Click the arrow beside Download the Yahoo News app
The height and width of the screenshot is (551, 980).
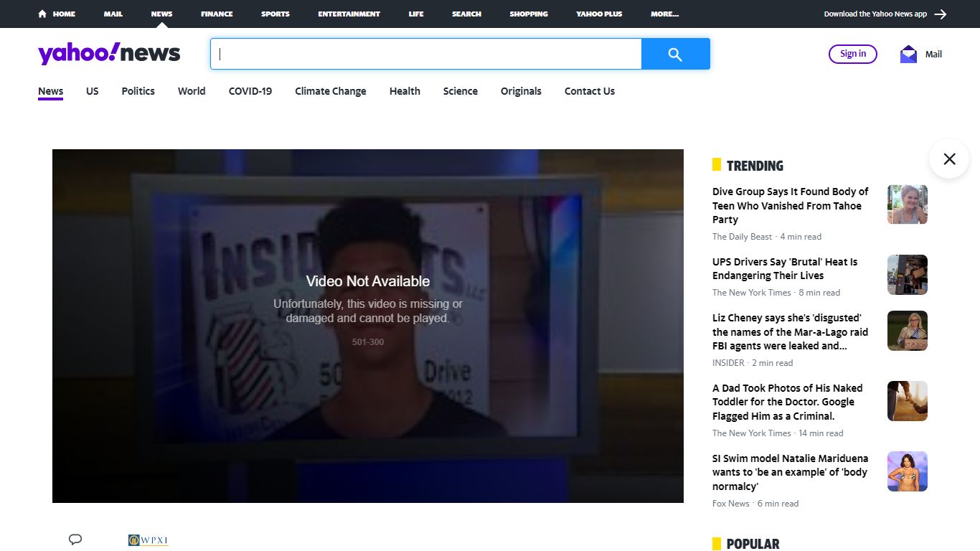[941, 14]
